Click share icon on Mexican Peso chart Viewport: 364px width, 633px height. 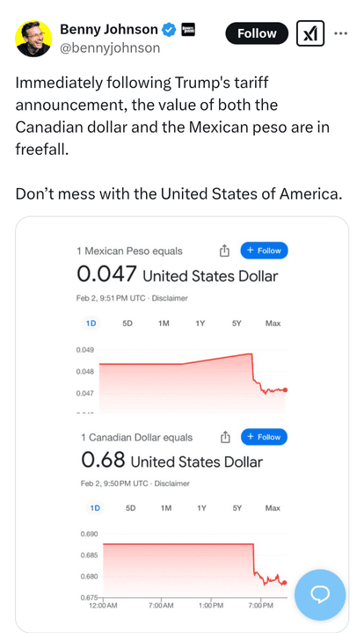tap(224, 251)
